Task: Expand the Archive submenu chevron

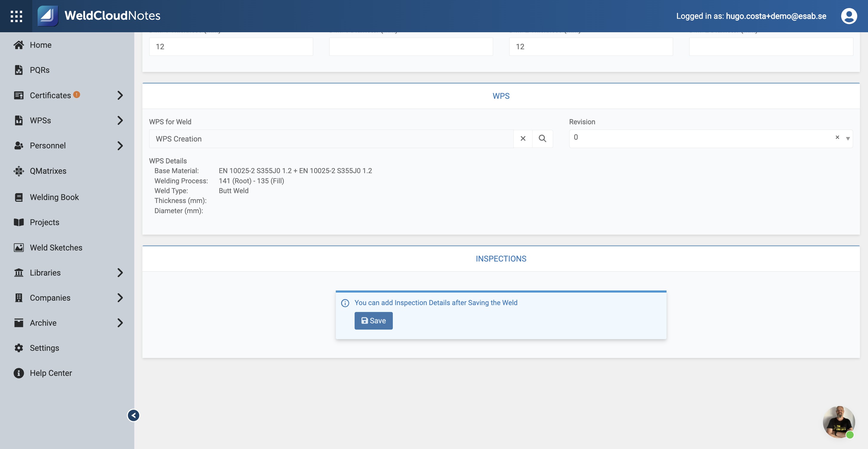Action: (120, 323)
